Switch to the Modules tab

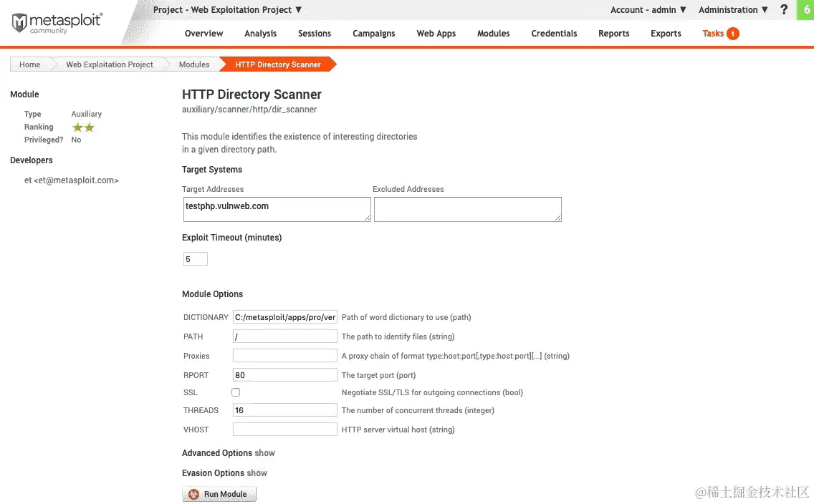pyautogui.click(x=493, y=33)
